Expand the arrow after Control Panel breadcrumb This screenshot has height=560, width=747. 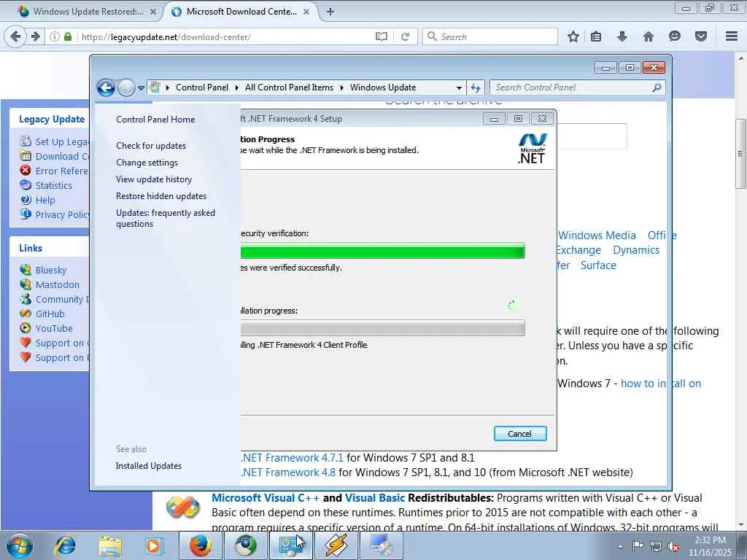tap(237, 87)
